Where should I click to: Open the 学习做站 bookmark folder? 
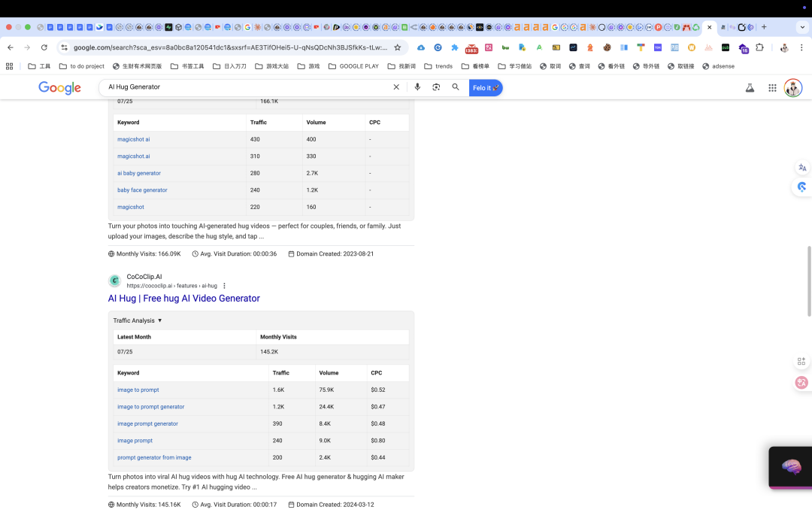pyautogui.click(x=515, y=66)
